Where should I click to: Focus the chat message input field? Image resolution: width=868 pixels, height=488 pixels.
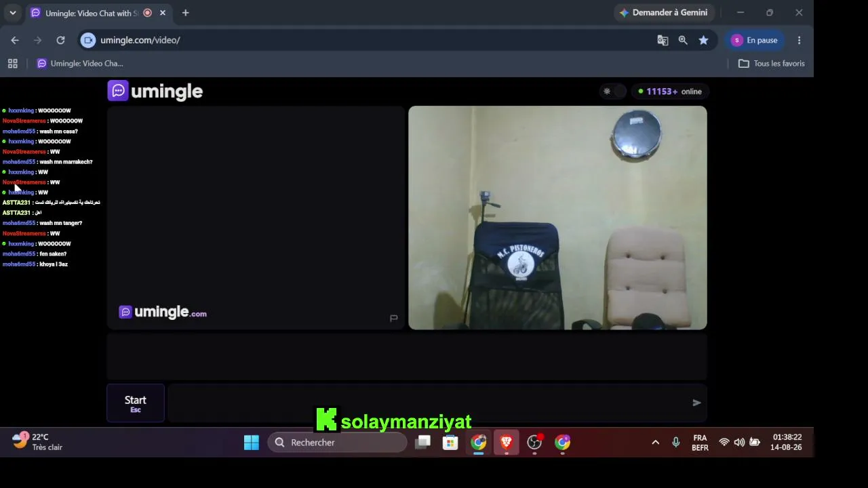pyautogui.click(x=427, y=403)
